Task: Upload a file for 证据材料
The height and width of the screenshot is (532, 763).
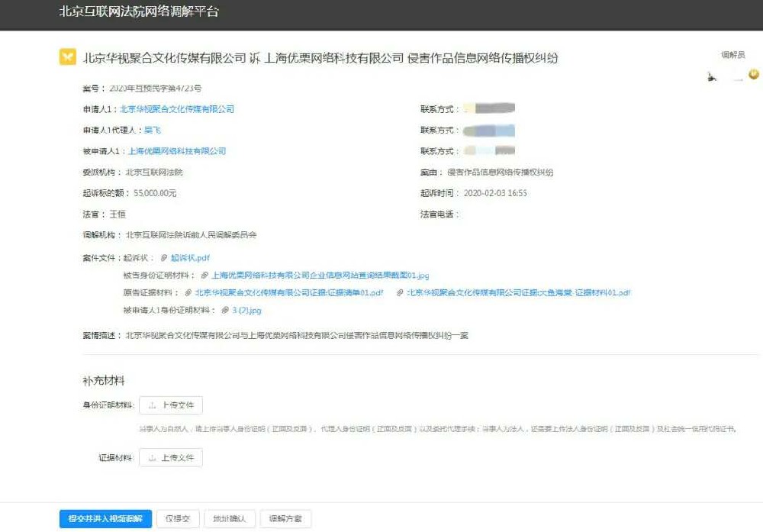Action: coord(171,458)
